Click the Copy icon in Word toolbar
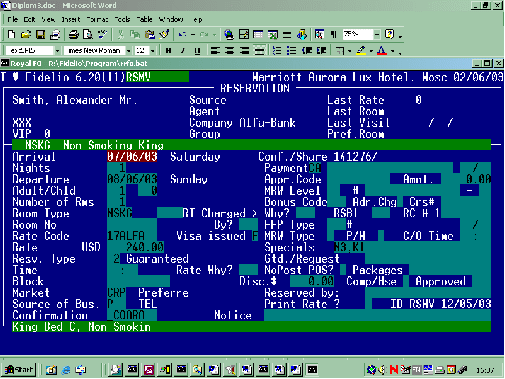The image size is (505, 379). click(x=135, y=34)
